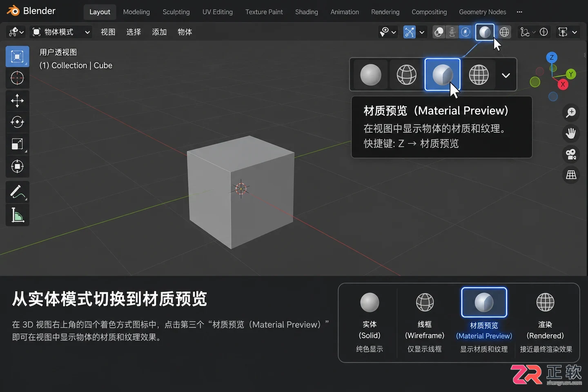Select the Select Box tool in left toolbar

17,56
